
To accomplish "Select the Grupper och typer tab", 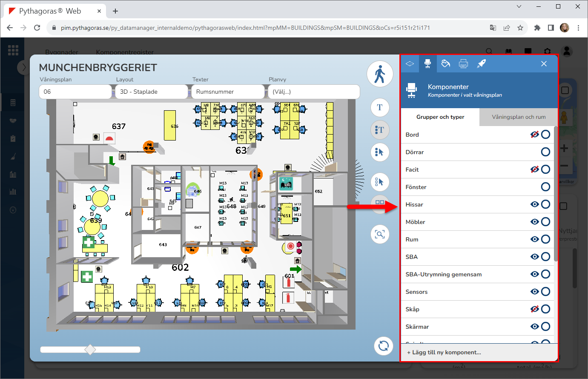I will click(x=440, y=117).
